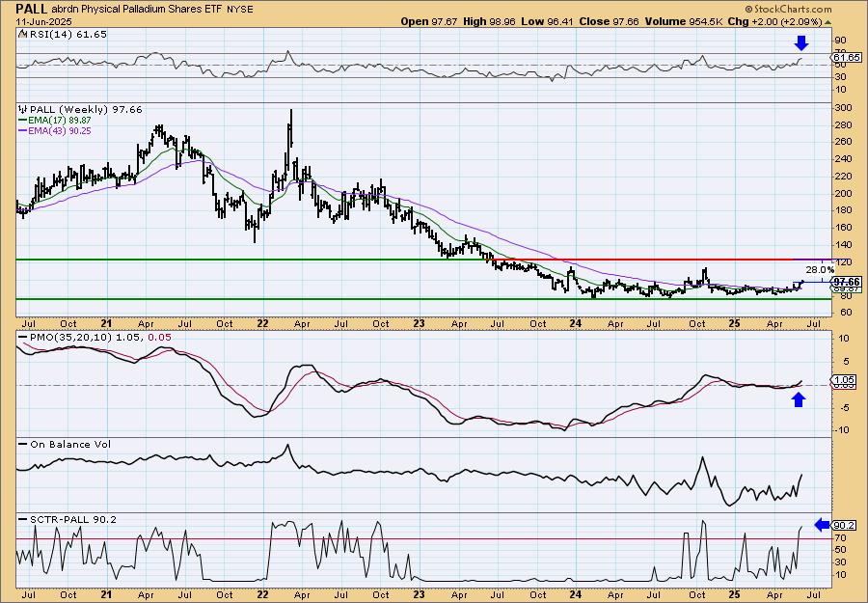Click the NYSE exchange label

pos(240,10)
